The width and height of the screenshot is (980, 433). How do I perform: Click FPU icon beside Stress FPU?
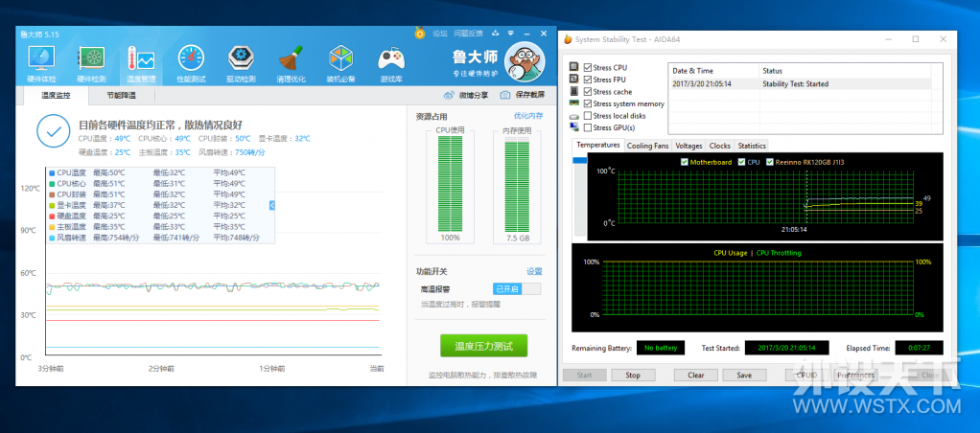click(x=574, y=80)
